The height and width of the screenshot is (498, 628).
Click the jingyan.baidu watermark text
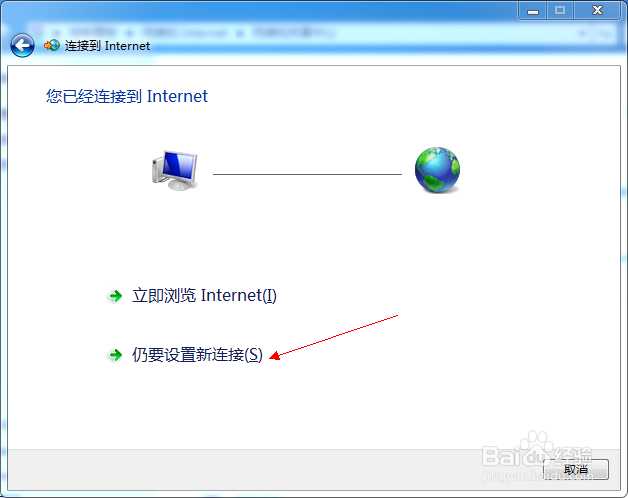(537, 477)
